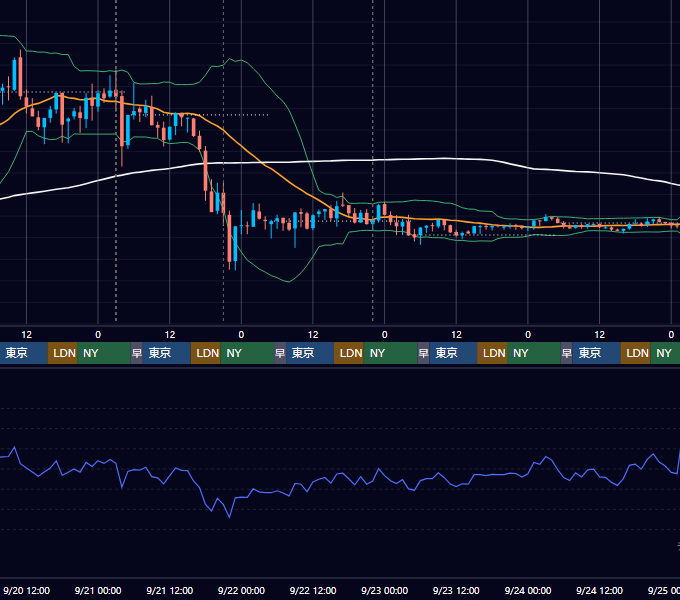Click the 9/23 00:00 time axis label

tap(384, 590)
